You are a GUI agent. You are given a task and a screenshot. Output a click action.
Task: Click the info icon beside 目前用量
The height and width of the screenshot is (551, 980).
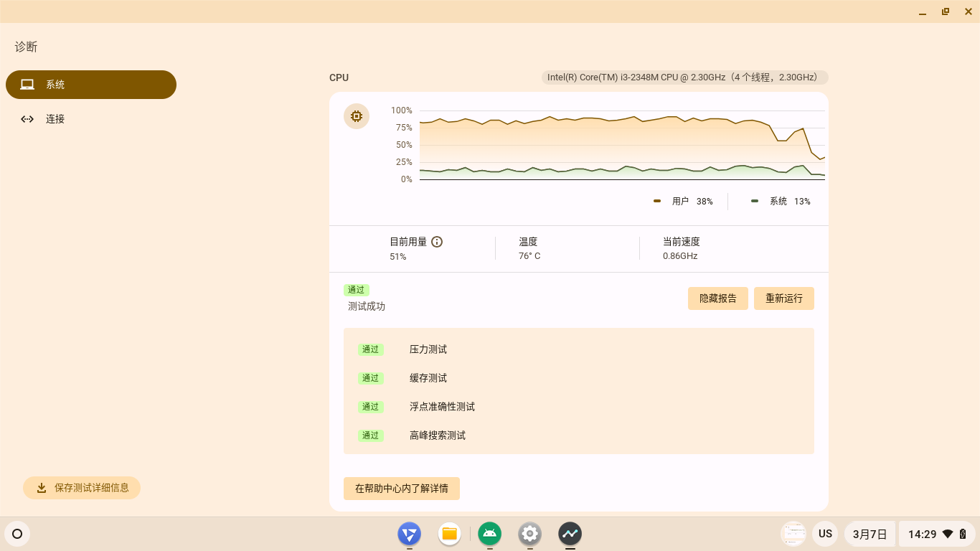tap(437, 242)
